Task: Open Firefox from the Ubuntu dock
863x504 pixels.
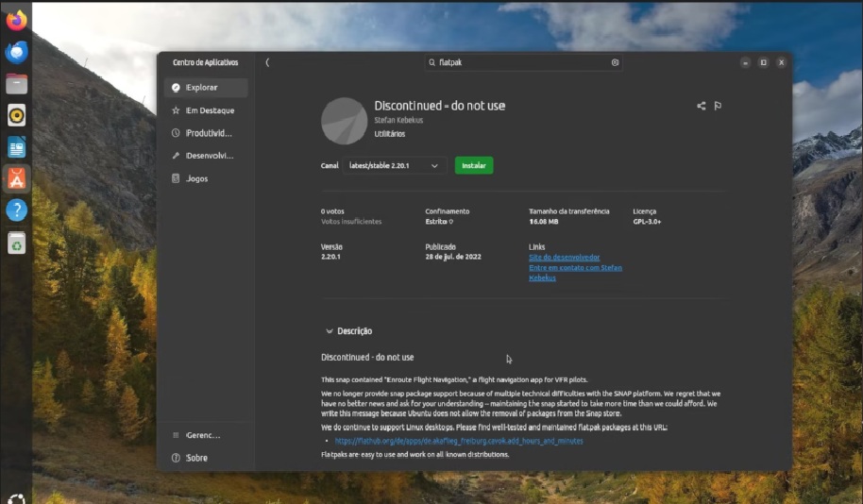Action: click(x=17, y=20)
